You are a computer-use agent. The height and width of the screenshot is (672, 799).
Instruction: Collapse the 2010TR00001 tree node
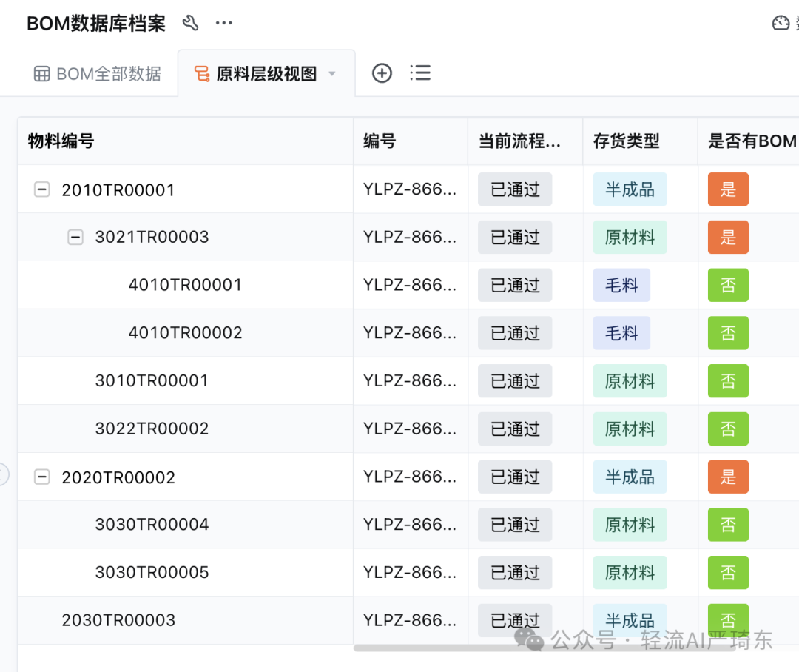(x=42, y=189)
